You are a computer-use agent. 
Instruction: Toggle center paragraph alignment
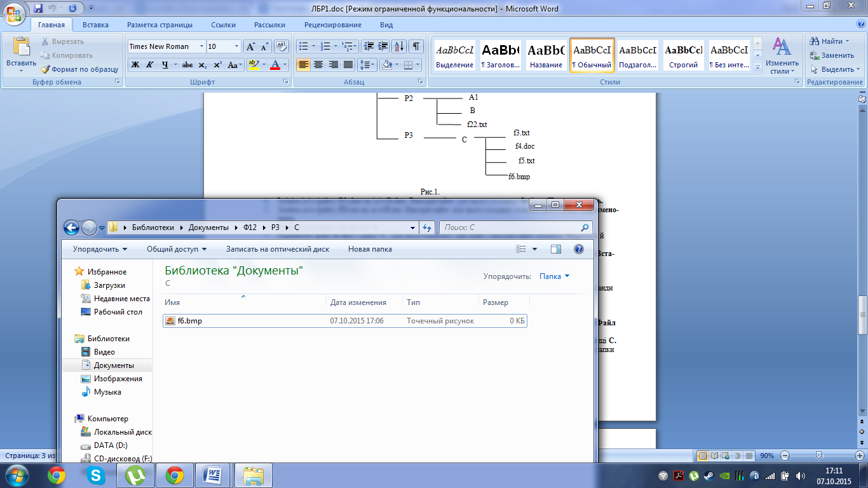coord(318,65)
